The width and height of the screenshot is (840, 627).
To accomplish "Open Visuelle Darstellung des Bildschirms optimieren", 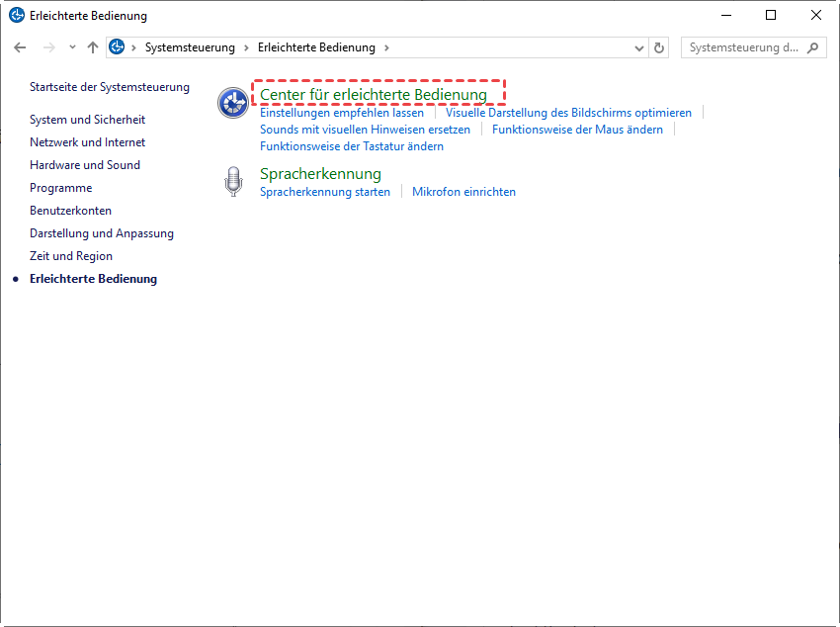I will (568, 113).
